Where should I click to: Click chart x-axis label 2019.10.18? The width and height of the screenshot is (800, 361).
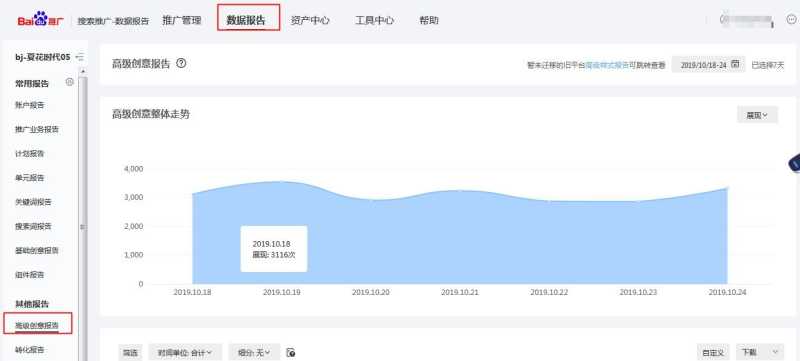(x=192, y=293)
